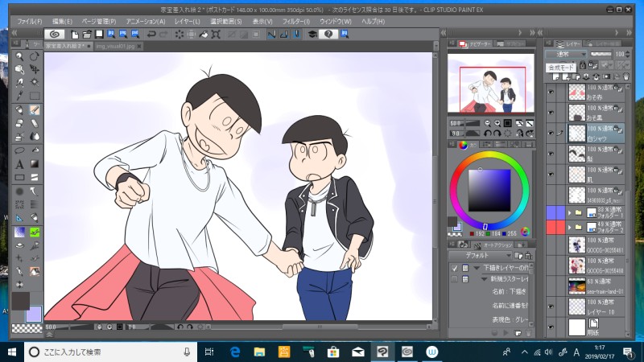Collapse the 下描きレイヤー auto action entry
This screenshot has height=362, width=644.
click(x=477, y=268)
